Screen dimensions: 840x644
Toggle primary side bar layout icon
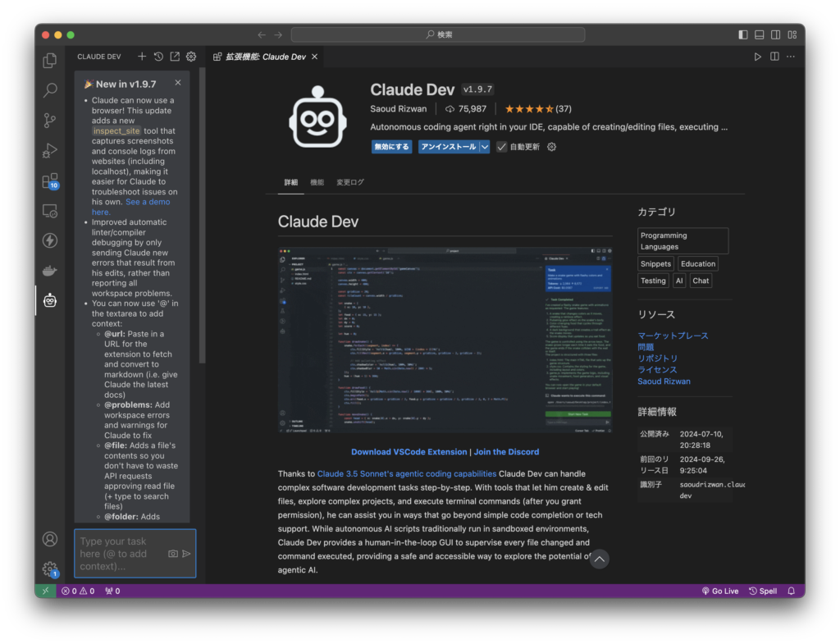(x=743, y=34)
